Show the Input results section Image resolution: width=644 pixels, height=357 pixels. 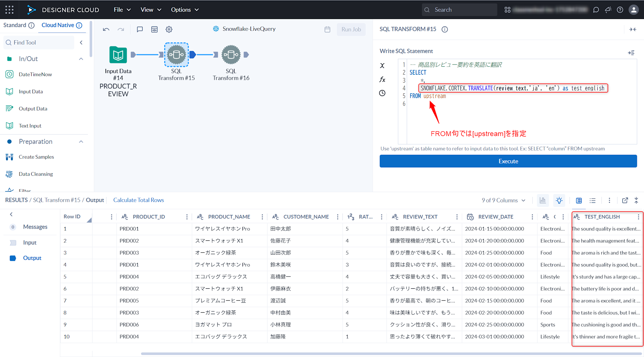point(30,243)
